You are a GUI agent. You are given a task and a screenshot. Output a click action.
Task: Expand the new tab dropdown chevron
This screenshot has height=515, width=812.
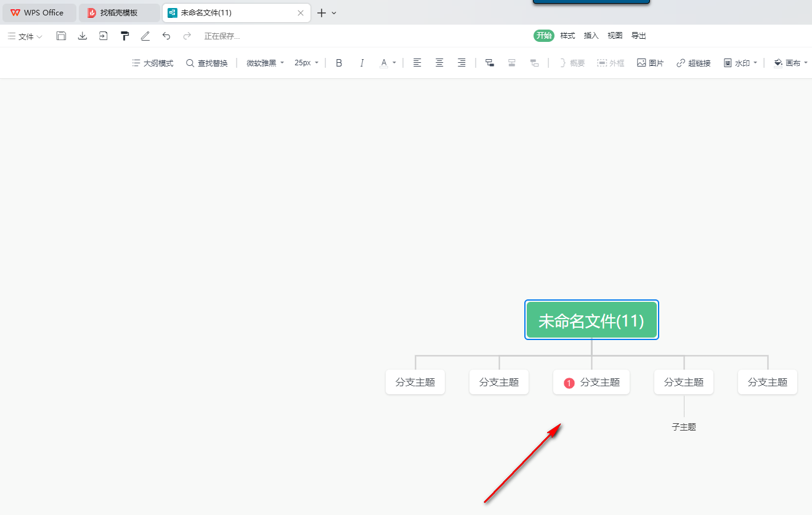point(334,12)
